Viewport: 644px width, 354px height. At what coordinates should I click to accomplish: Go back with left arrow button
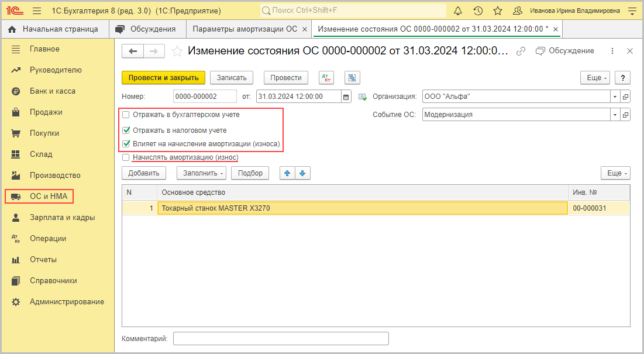coord(133,51)
